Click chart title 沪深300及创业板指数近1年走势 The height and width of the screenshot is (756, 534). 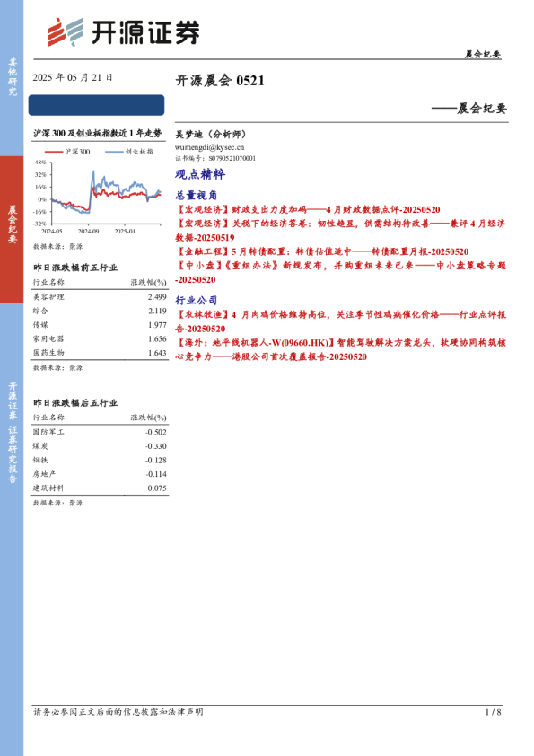[97, 134]
